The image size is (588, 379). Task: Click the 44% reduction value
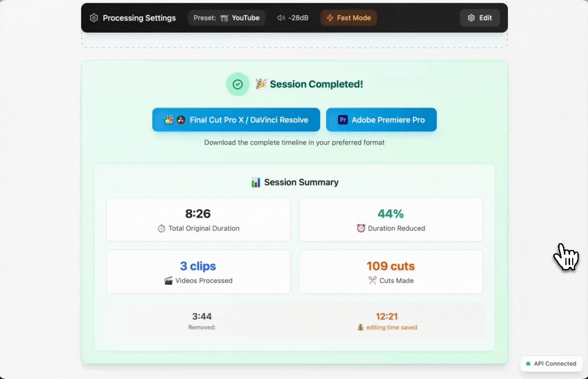pos(391,214)
